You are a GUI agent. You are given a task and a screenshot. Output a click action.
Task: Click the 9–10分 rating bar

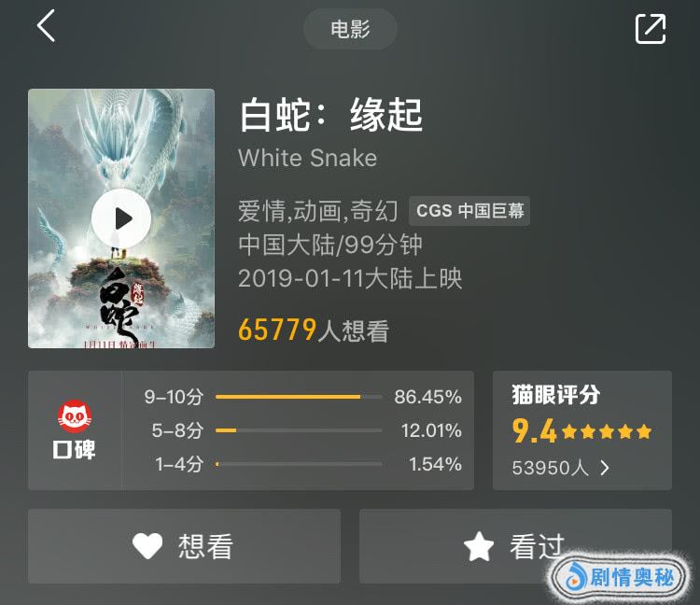[299, 397]
